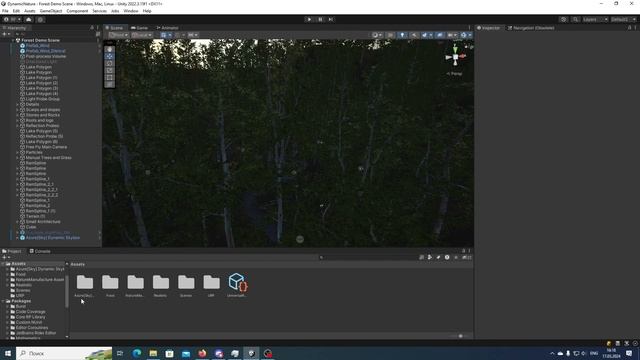Open the Global/Local handle rotation dropdown
The image size is (640, 360).
point(142,35)
